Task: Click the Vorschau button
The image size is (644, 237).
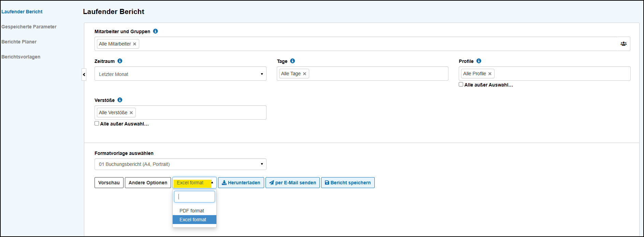Action: pos(109,183)
